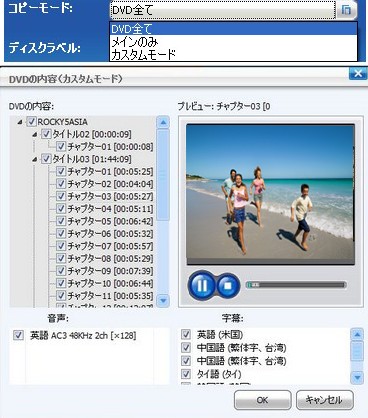Uncheck チャプター01 [00:05:25]

(x=61, y=172)
